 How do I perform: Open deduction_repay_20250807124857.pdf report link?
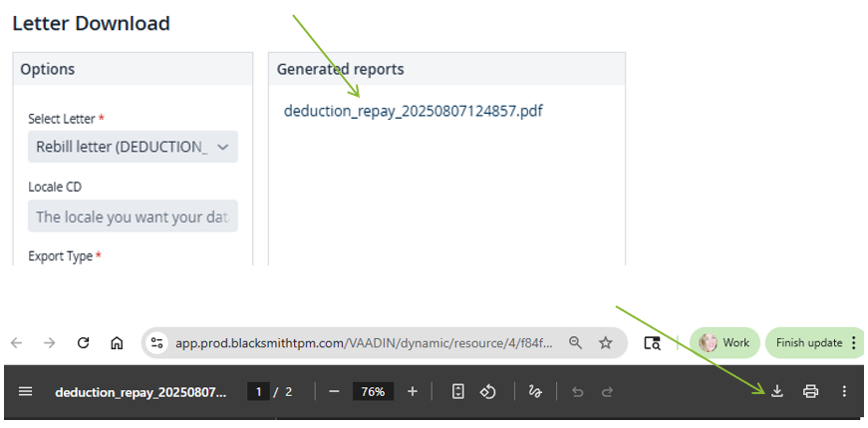click(413, 111)
